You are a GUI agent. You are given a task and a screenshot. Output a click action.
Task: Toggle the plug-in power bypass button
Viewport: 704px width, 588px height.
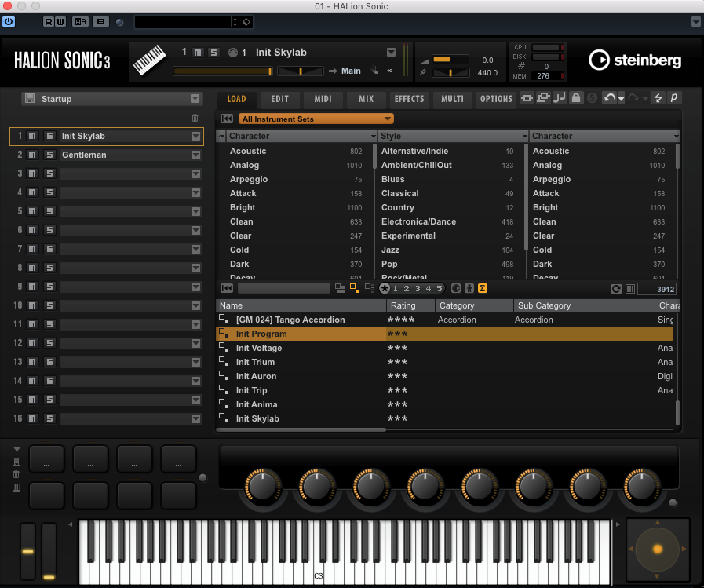coord(9,21)
